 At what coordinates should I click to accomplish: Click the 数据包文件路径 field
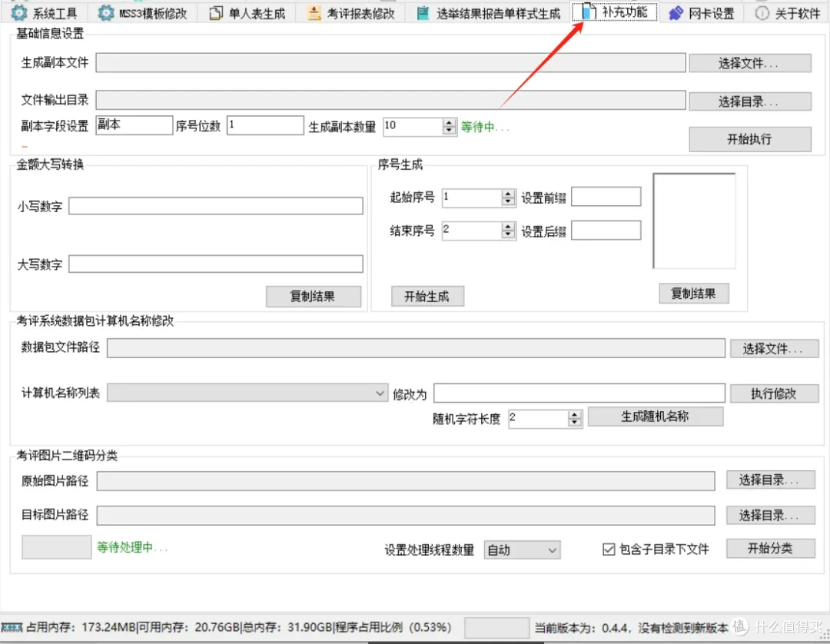click(x=416, y=348)
